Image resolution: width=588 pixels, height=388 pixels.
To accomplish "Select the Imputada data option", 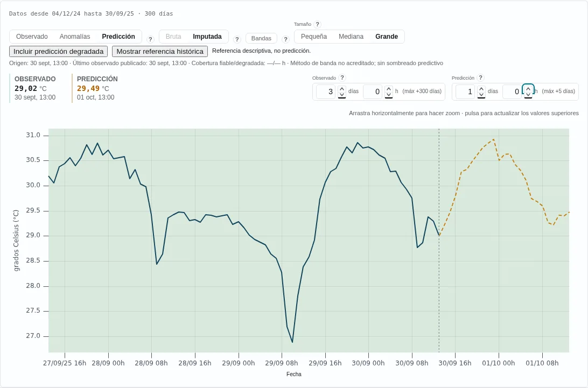I will (207, 37).
